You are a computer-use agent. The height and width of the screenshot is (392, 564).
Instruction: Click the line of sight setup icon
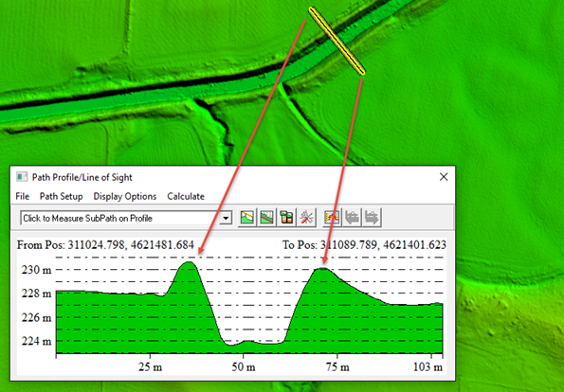tap(246, 218)
